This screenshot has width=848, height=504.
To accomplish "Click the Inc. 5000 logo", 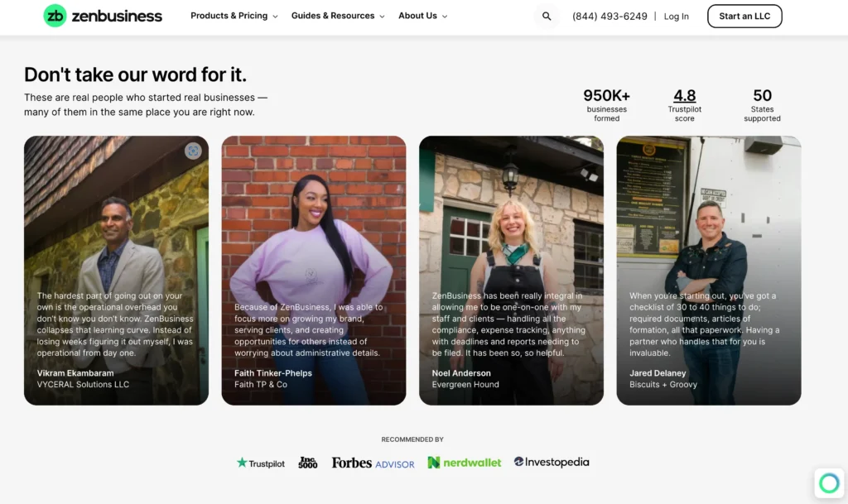I will coord(308,463).
